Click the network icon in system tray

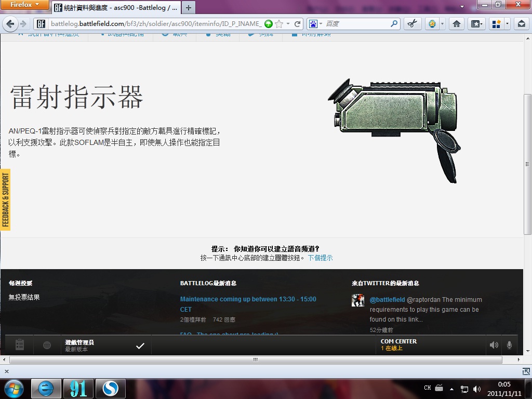464,389
